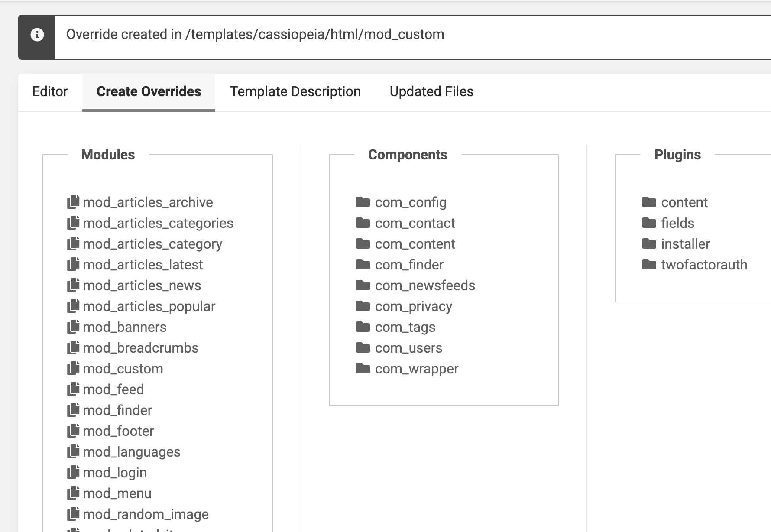Viewport: 771px width, 532px height.
Task: Click the info icon in the override message
Action: pos(37,35)
